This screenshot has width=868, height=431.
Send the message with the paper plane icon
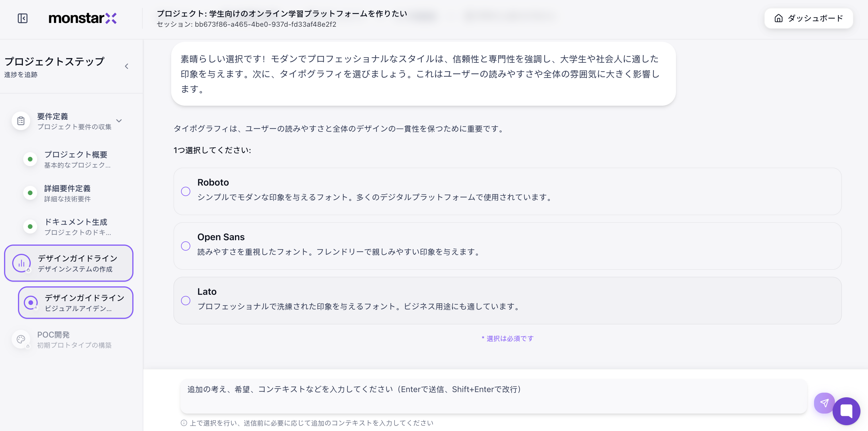point(824,403)
